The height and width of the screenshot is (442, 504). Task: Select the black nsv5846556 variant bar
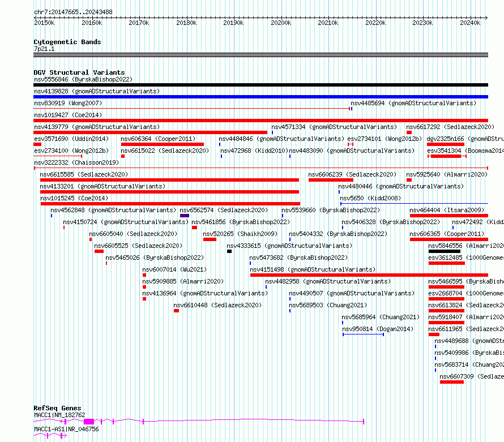[x=445, y=251]
